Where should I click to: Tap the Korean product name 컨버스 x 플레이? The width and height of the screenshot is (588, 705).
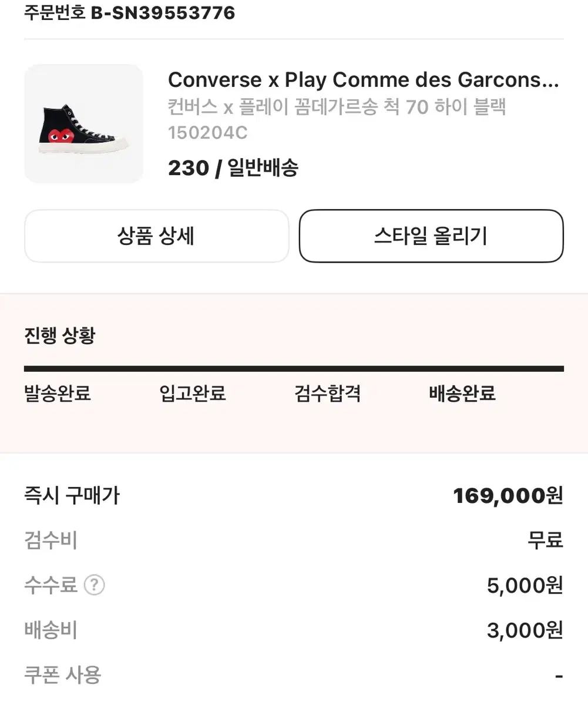337,108
